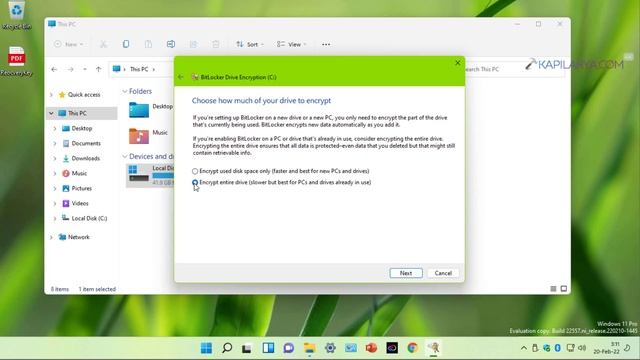Click This PC in the address bar
Image resolution: width=640 pixels, height=360 pixels.
click(x=139, y=69)
